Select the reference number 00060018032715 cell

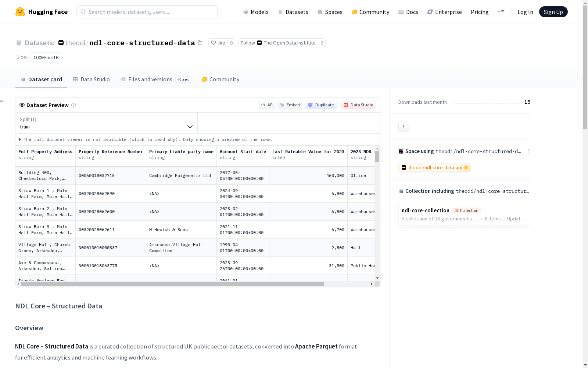click(111, 176)
